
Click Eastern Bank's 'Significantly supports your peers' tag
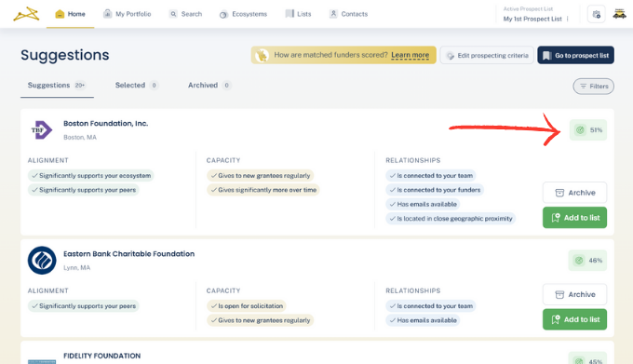click(x=84, y=306)
